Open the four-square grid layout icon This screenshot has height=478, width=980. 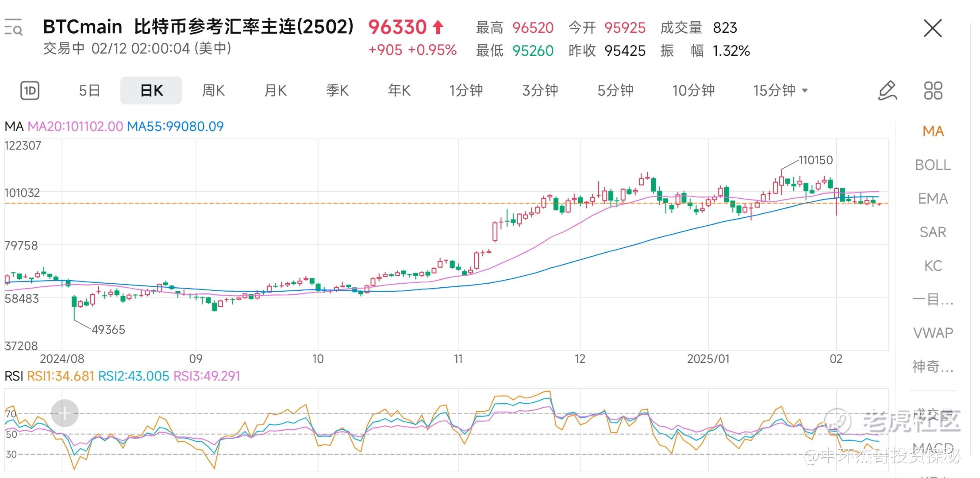(933, 91)
